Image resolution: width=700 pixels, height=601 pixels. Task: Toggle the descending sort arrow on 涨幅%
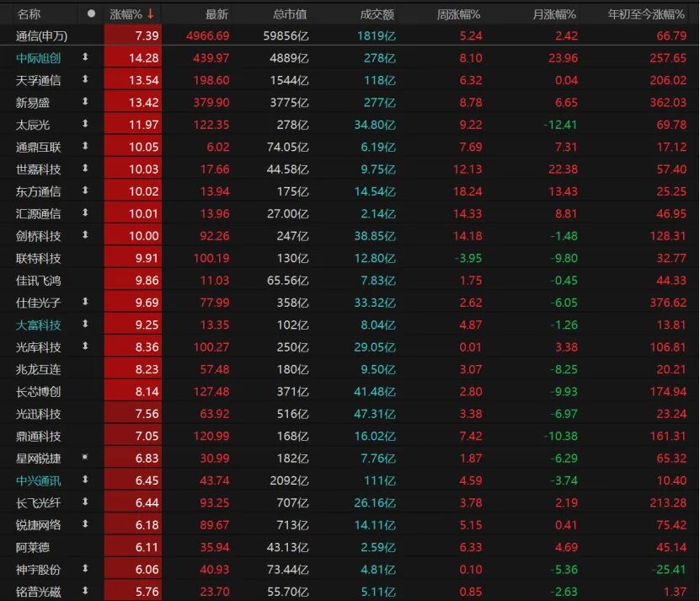[150, 13]
